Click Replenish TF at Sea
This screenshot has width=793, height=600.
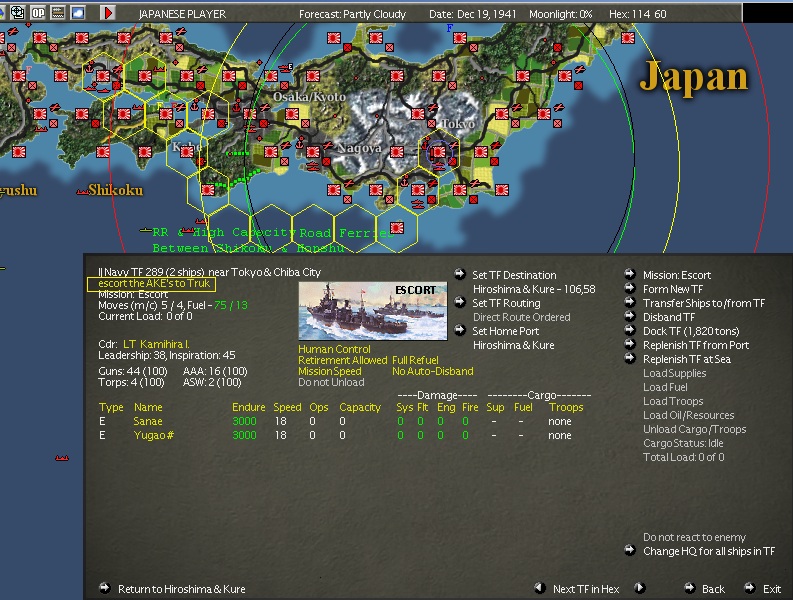coord(687,359)
